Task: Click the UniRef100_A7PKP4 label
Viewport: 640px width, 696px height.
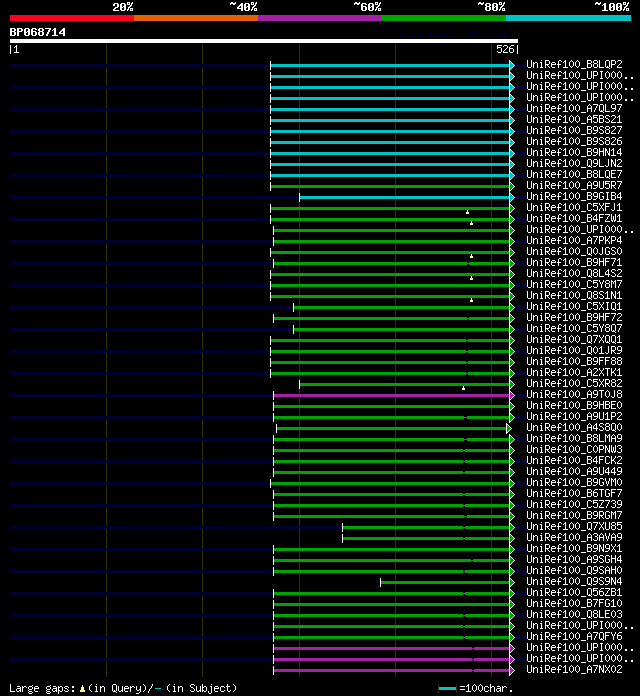Action: tap(574, 241)
